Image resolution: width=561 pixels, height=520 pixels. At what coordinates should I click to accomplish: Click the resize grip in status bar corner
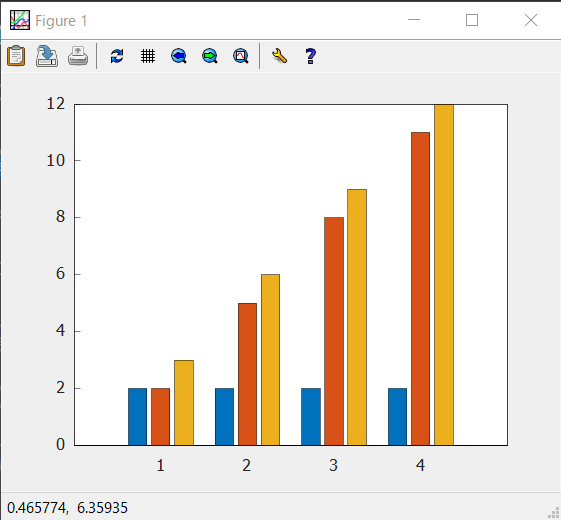(x=554, y=513)
